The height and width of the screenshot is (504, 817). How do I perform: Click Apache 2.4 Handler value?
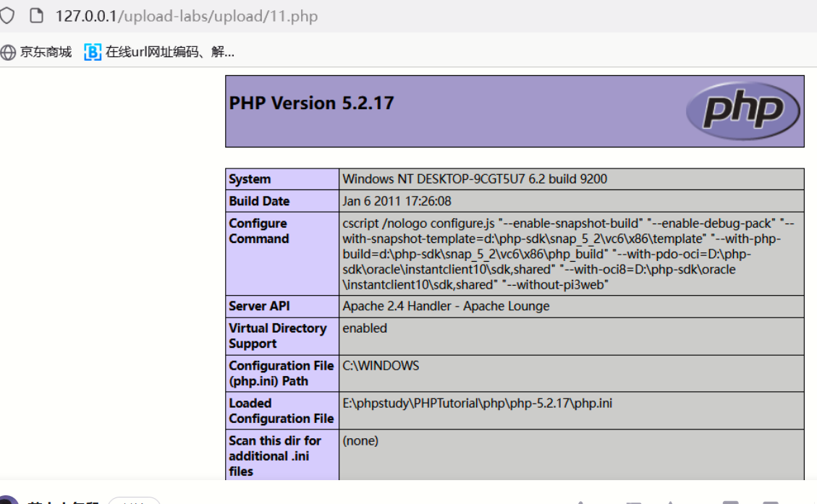(x=446, y=306)
